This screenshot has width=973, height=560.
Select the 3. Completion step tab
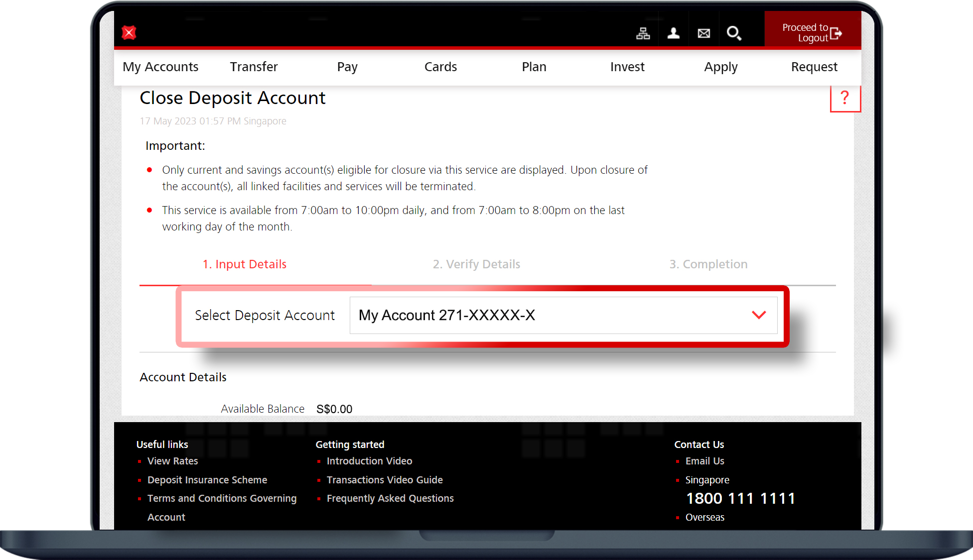click(708, 264)
